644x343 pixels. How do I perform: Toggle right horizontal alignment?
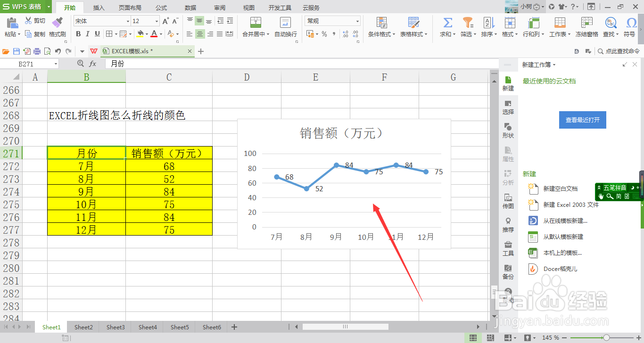pos(210,34)
